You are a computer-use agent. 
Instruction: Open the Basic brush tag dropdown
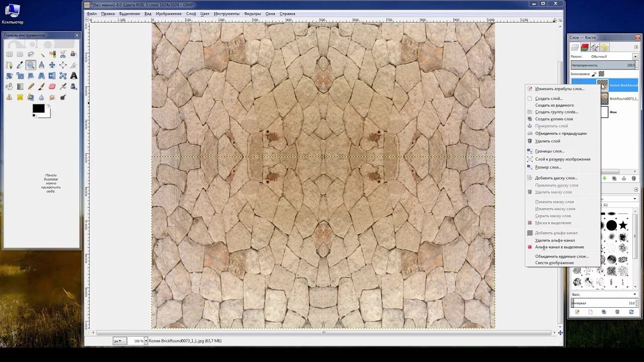(604, 294)
